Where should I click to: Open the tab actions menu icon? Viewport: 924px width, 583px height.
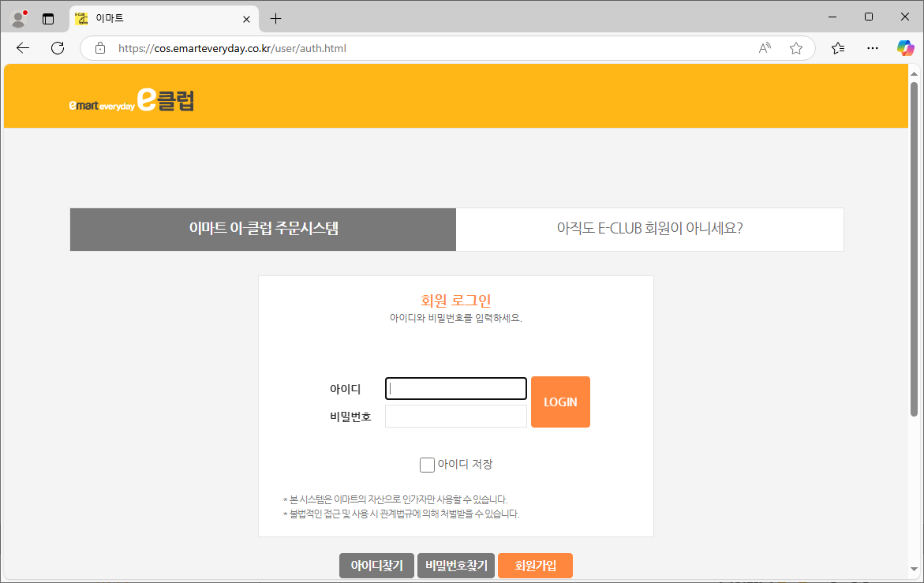pyautogui.click(x=48, y=19)
